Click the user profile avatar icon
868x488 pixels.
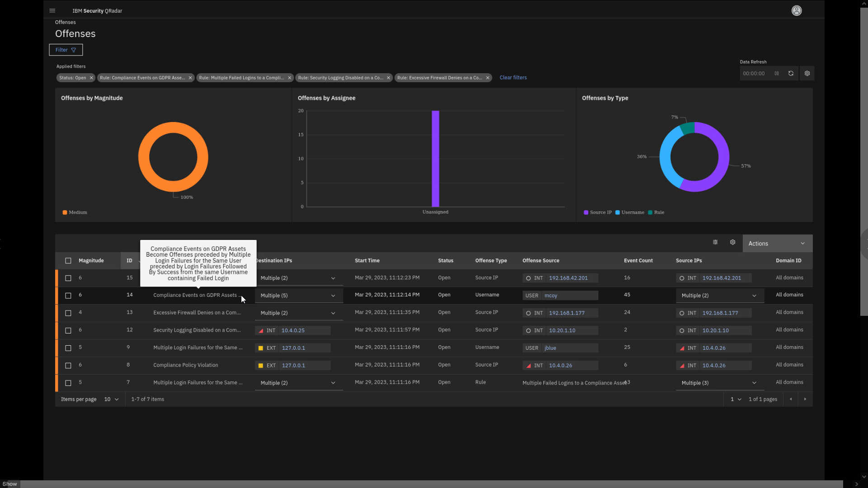[797, 10]
